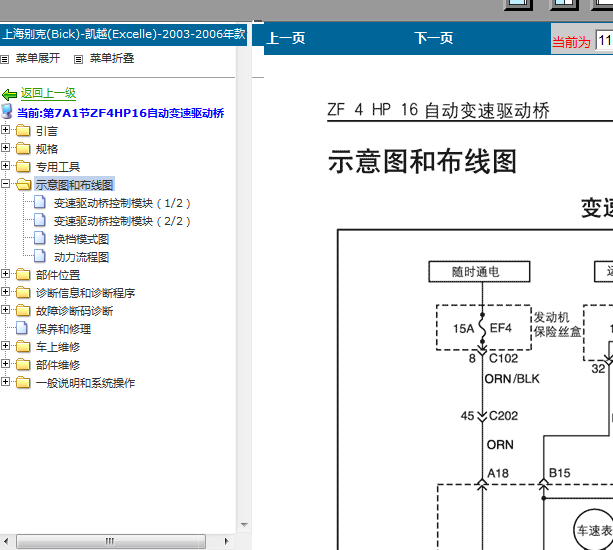Expand the 诊断信息和诊断程序 folder node
Viewport: 613px width, 550px height.
[5, 292]
